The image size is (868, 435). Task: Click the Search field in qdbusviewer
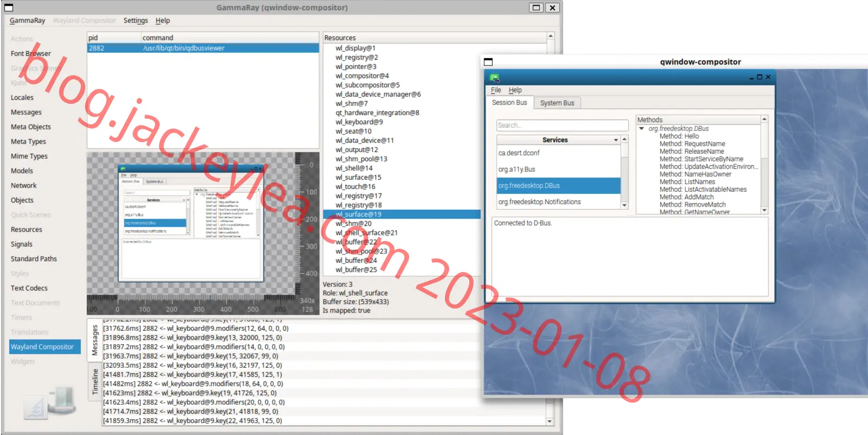click(562, 125)
